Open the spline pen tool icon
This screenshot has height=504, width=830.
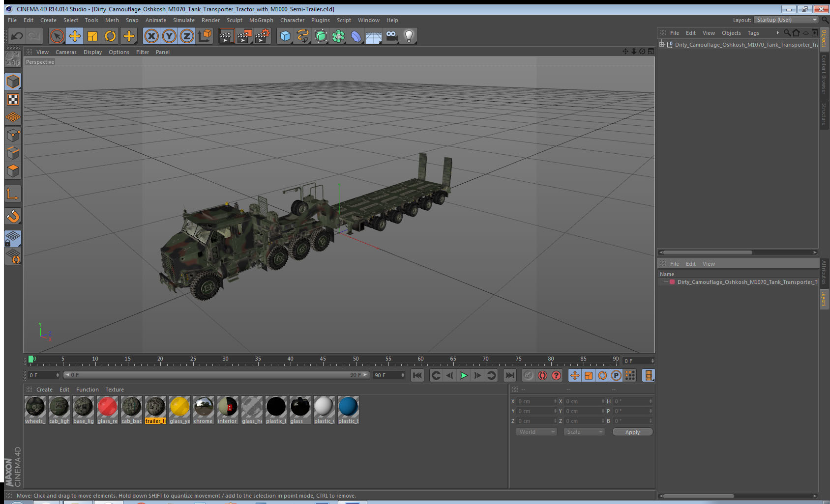pyautogui.click(x=303, y=36)
